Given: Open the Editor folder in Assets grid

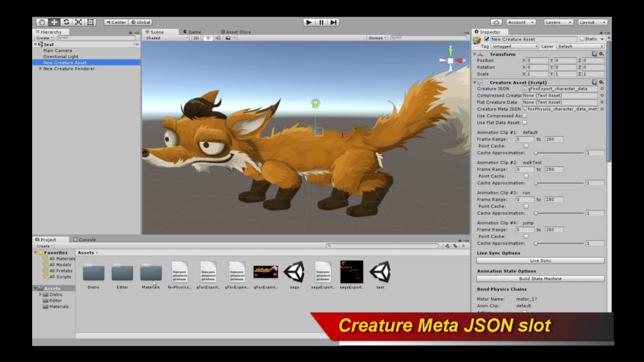Looking at the screenshot, I should click(122, 275).
